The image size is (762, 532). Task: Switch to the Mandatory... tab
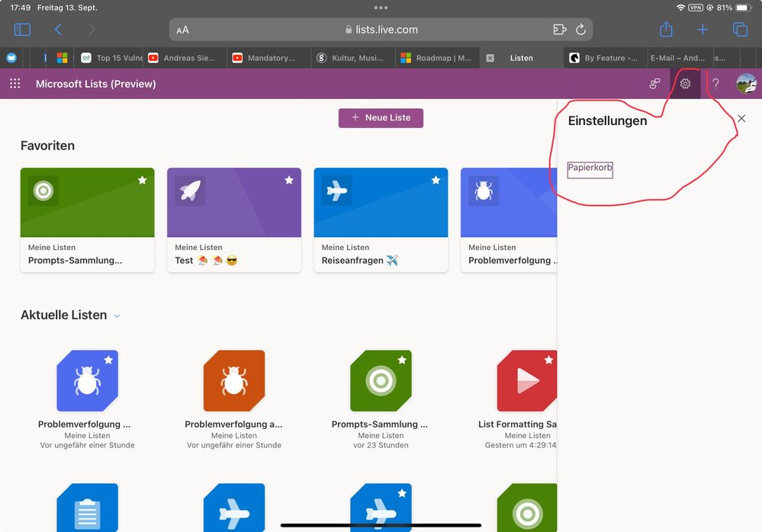[269, 58]
